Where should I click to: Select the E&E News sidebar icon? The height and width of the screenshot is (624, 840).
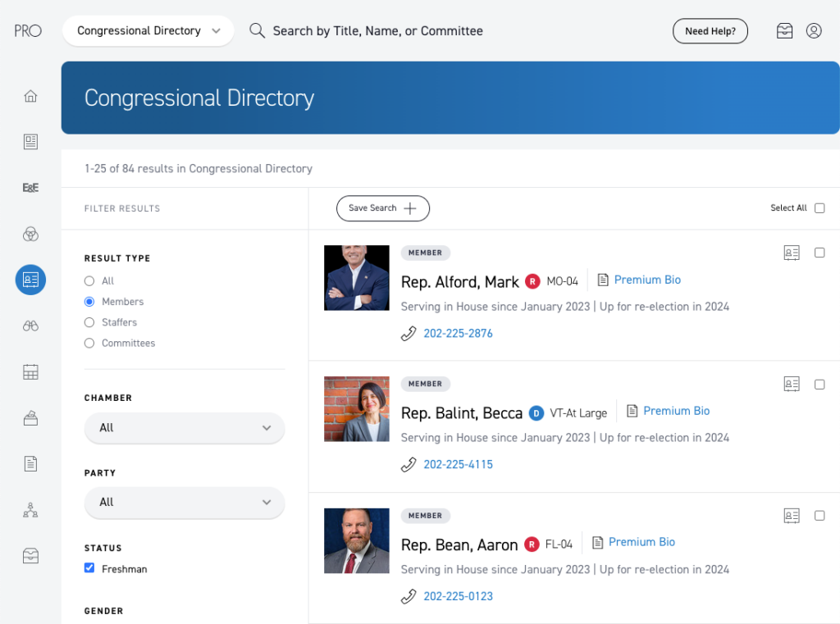point(30,188)
